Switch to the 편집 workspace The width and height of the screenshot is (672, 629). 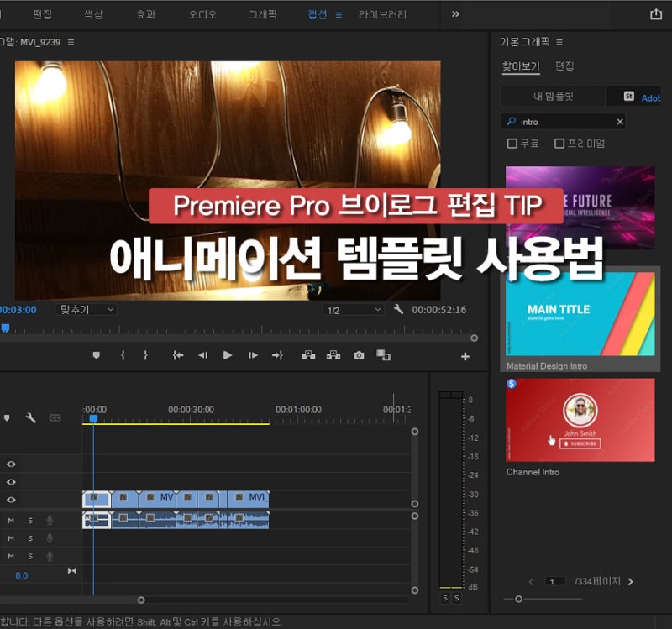(43, 14)
